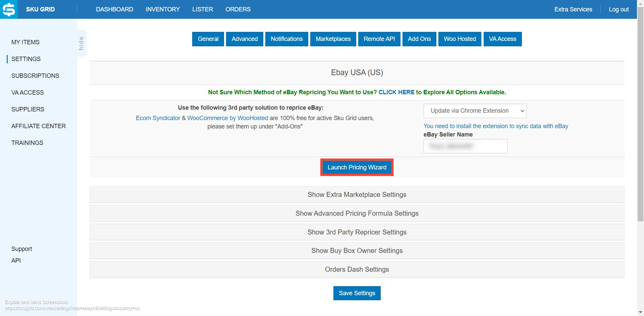Click the scrollbar down arrow

click(640, 313)
